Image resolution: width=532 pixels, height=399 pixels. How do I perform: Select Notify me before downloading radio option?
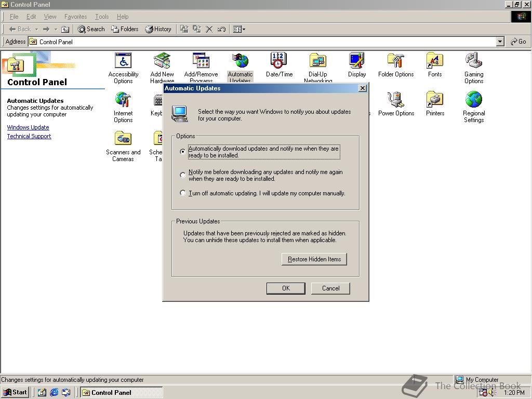pos(182,175)
